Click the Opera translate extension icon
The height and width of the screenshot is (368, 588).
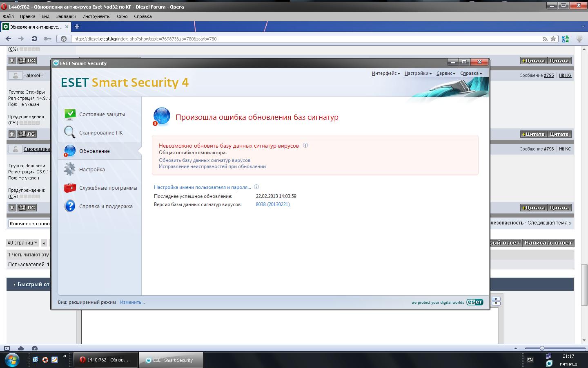point(566,39)
